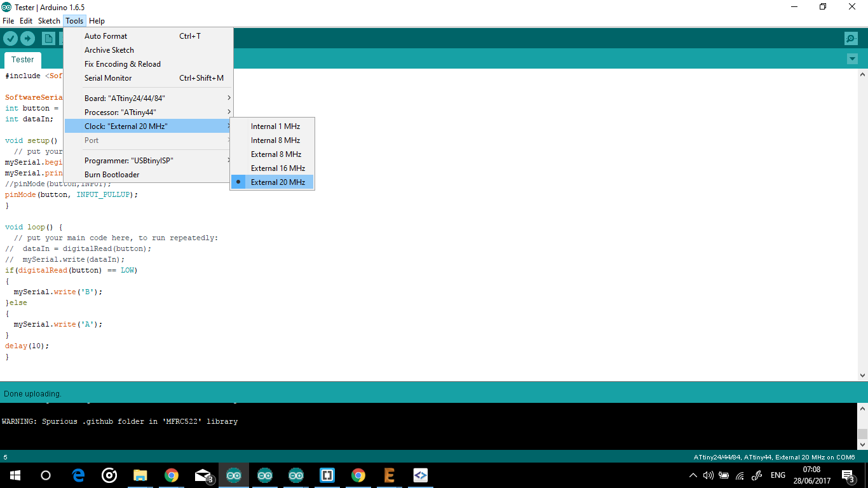The height and width of the screenshot is (488, 868).
Task: Click the battery power tray icon
Action: click(x=724, y=475)
